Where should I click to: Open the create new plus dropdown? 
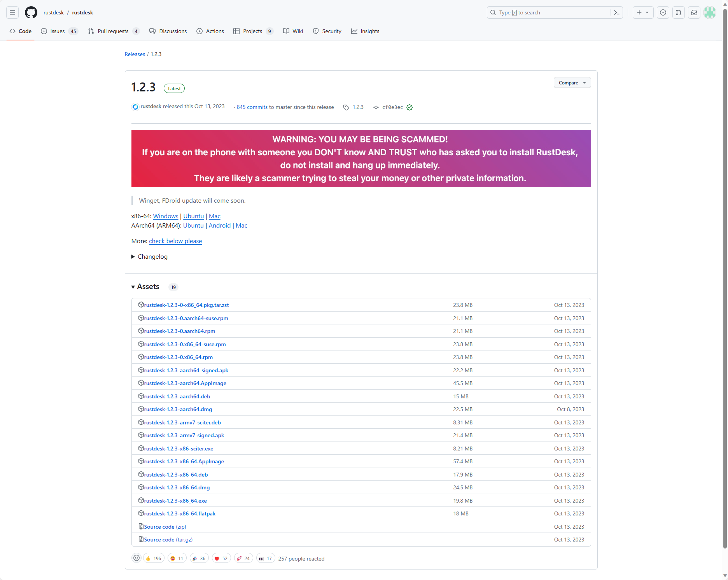[643, 12]
